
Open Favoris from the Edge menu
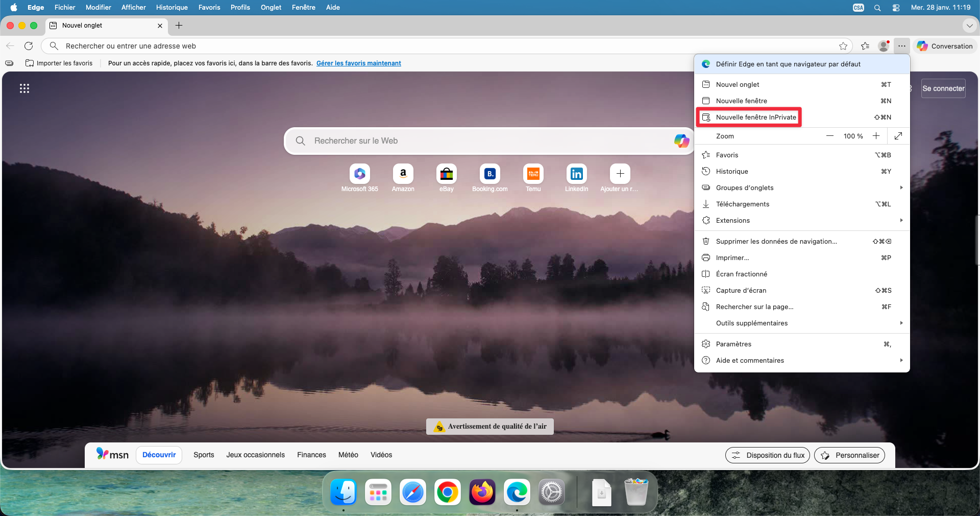coord(802,155)
